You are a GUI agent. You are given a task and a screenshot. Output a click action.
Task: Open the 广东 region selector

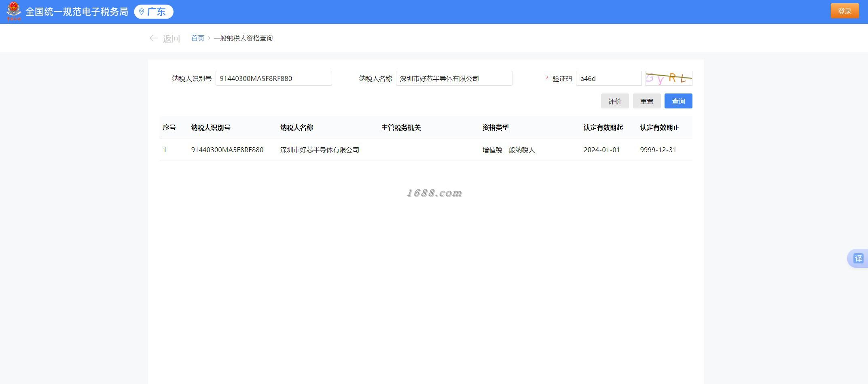click(154, 12)
